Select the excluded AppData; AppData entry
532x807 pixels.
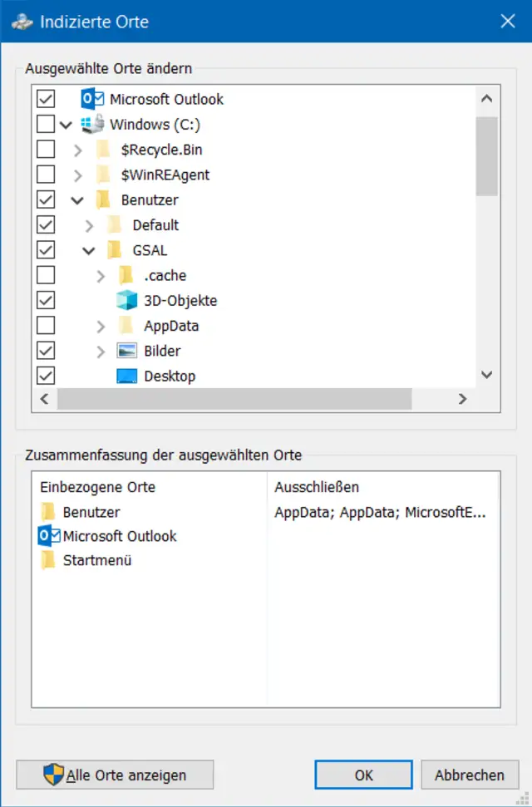coord(380,512)
